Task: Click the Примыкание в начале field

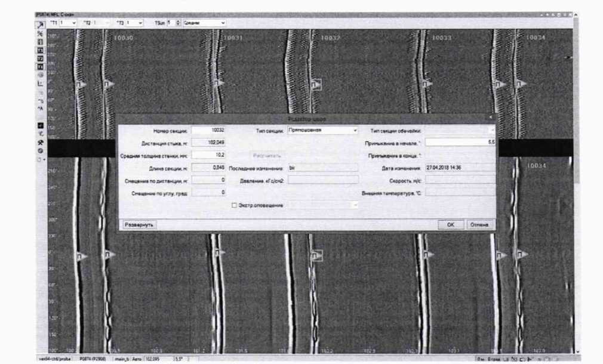Action: (x=460, y=143)
